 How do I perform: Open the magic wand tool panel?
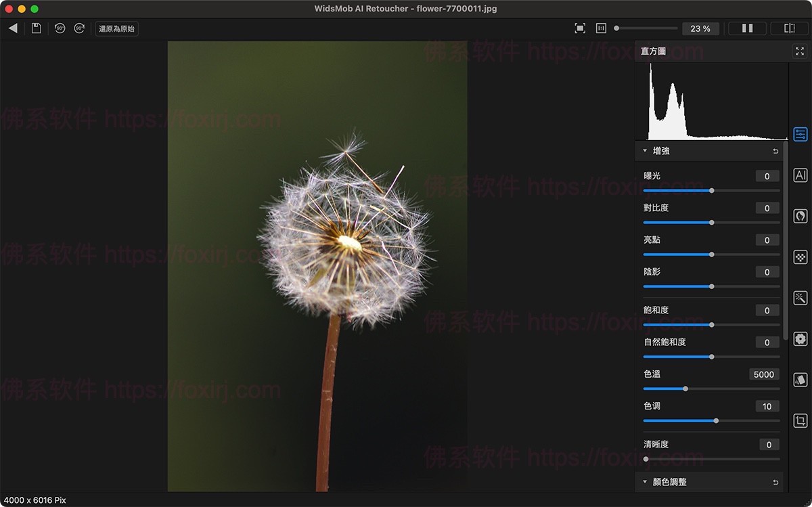[x=800, y=298]
